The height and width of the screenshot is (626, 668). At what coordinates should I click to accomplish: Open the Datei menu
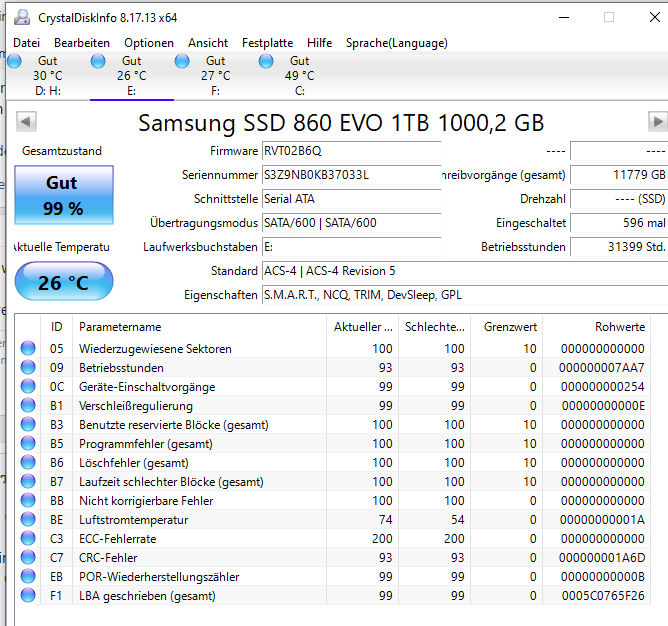26,43
